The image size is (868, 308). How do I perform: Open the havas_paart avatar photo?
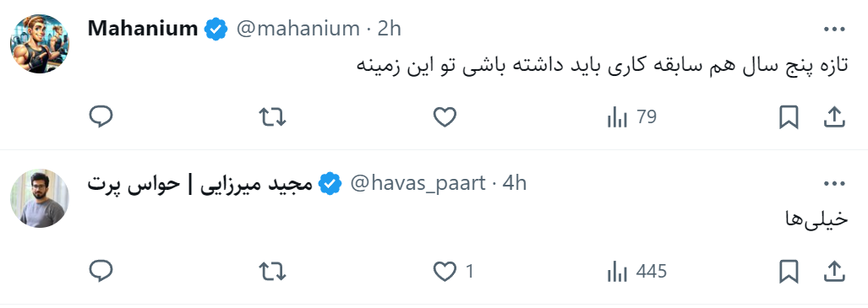40,198
